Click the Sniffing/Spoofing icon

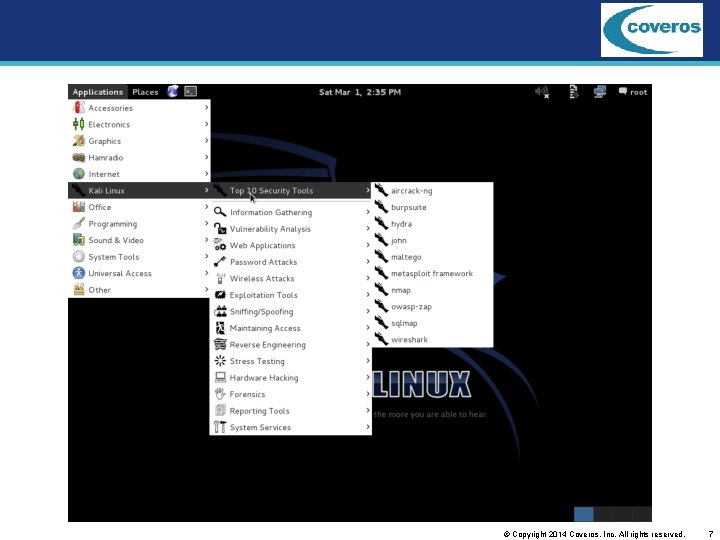220,311
